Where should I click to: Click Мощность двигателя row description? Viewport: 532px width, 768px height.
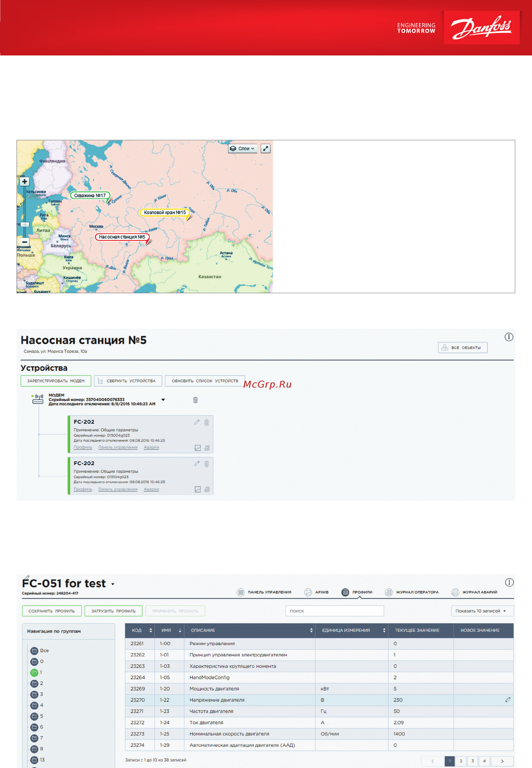tap(214, 689)
